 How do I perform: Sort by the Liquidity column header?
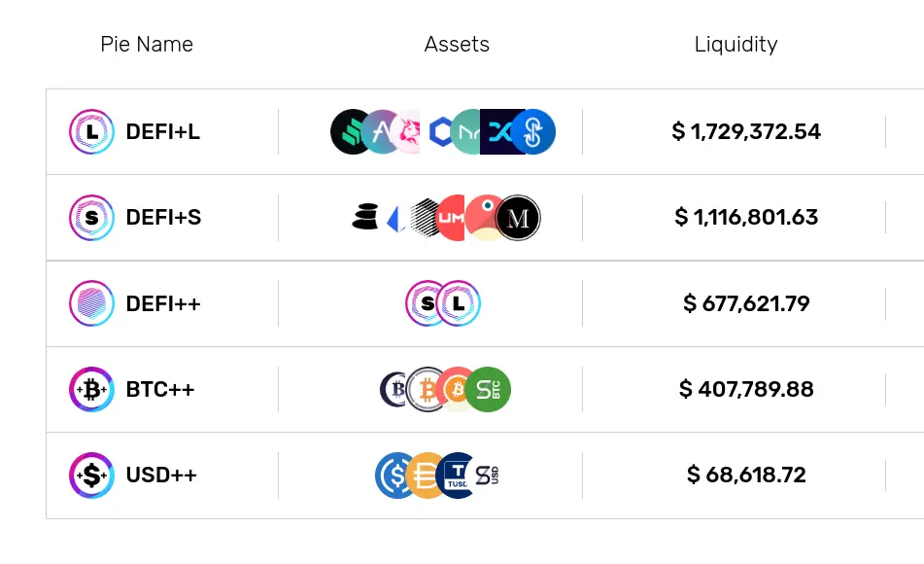pos(736,45)
